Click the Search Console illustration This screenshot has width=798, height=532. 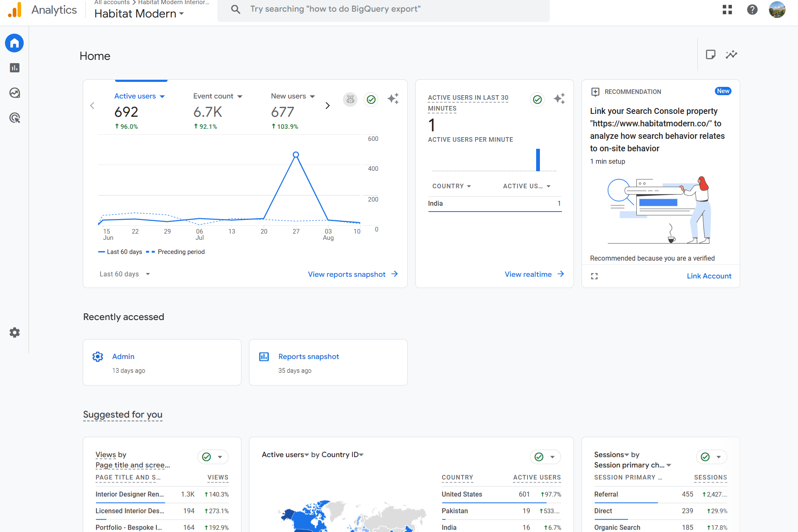pos(660,210)
